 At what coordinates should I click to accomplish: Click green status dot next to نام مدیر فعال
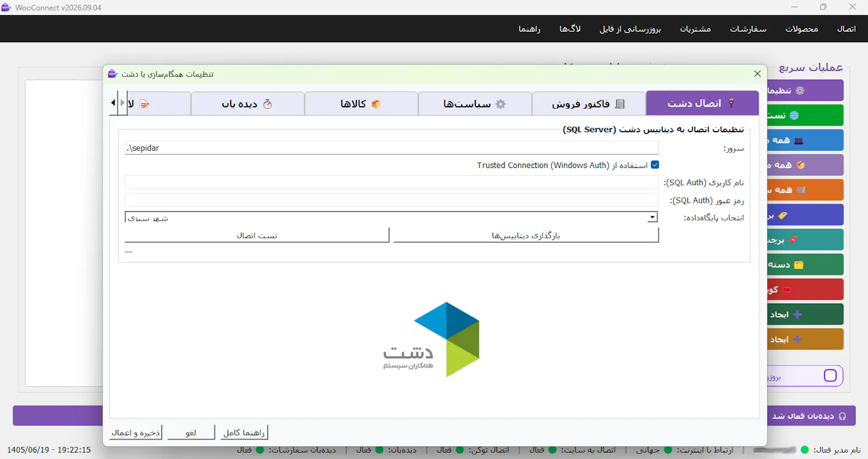[x=805, y=450]
